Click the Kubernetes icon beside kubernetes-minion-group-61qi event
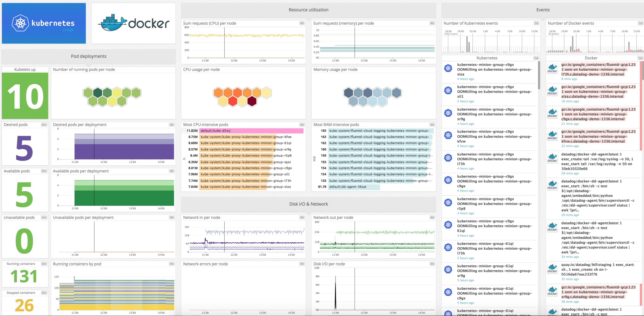Image resolution: width=644 pixels, height=316 pixels. pos(449,247)
